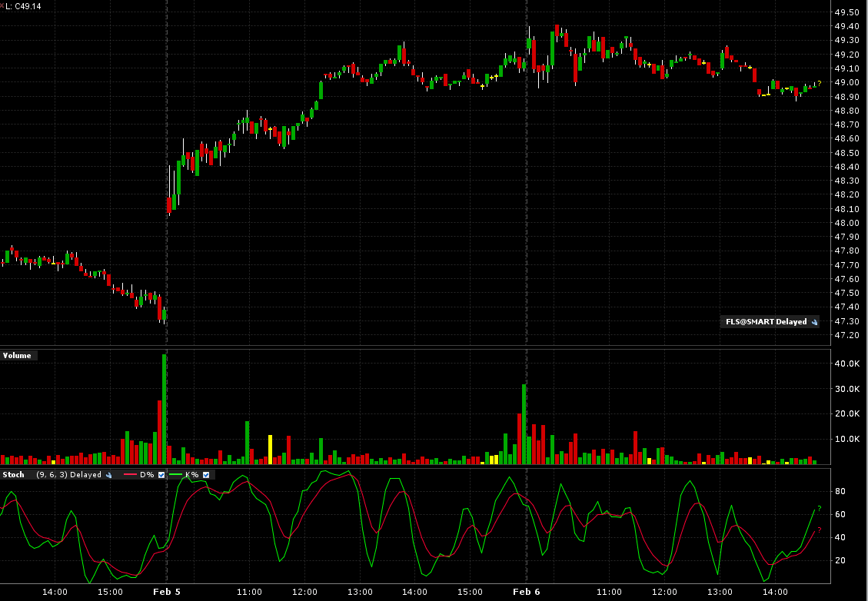Click the 49.40 price axis label
This screenshot has width=868, height=601.
tap(847, 27)
